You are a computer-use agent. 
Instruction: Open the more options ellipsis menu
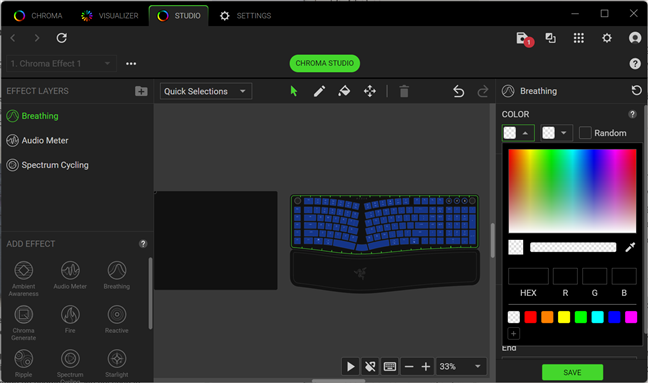pos(131,64)
